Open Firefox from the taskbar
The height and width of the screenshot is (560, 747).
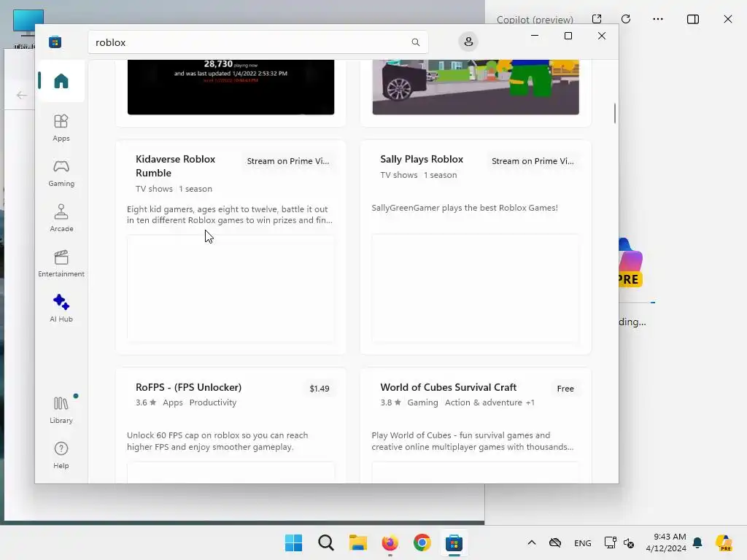click(390, 542)
